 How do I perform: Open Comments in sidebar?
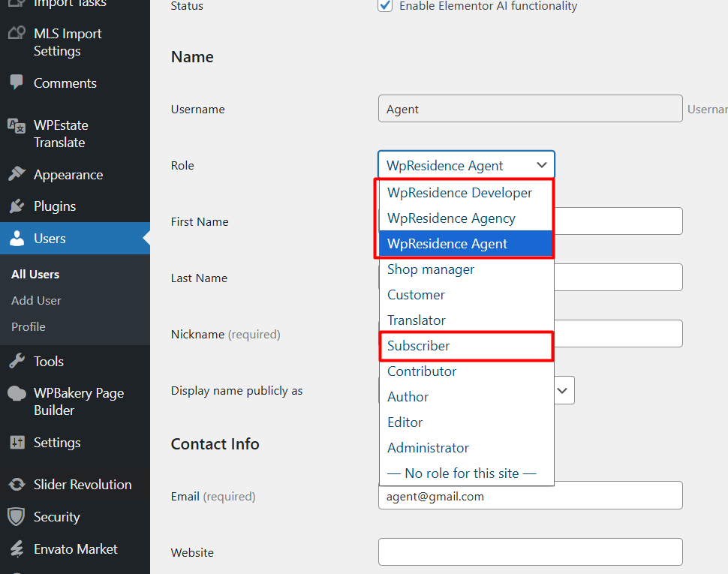65,83
